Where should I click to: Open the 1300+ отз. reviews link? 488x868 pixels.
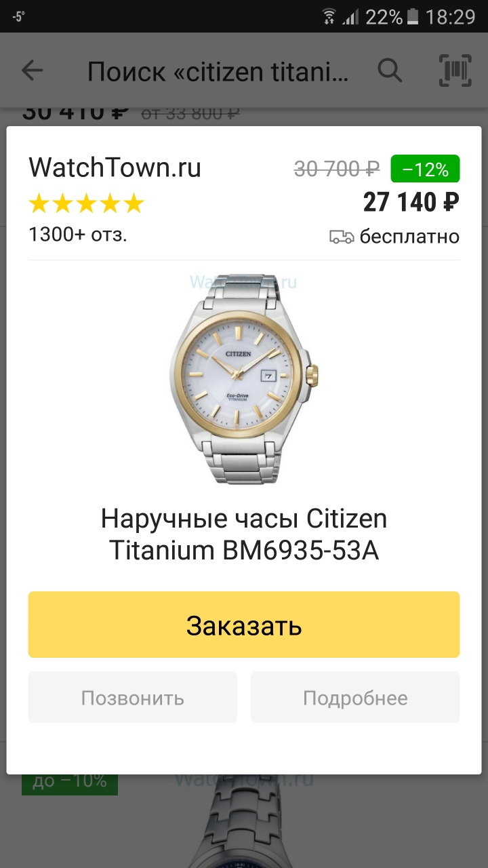pos(78,235)
